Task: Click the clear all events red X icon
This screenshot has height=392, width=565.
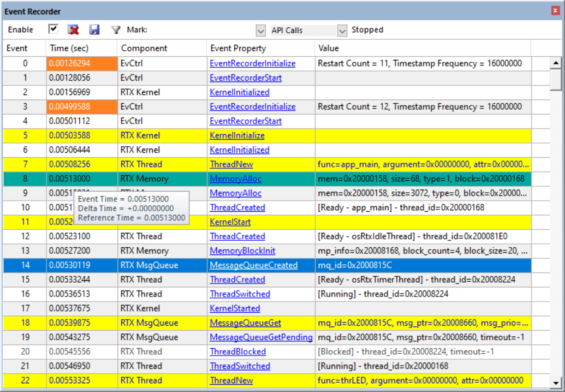Action: (x=73, y=30)
